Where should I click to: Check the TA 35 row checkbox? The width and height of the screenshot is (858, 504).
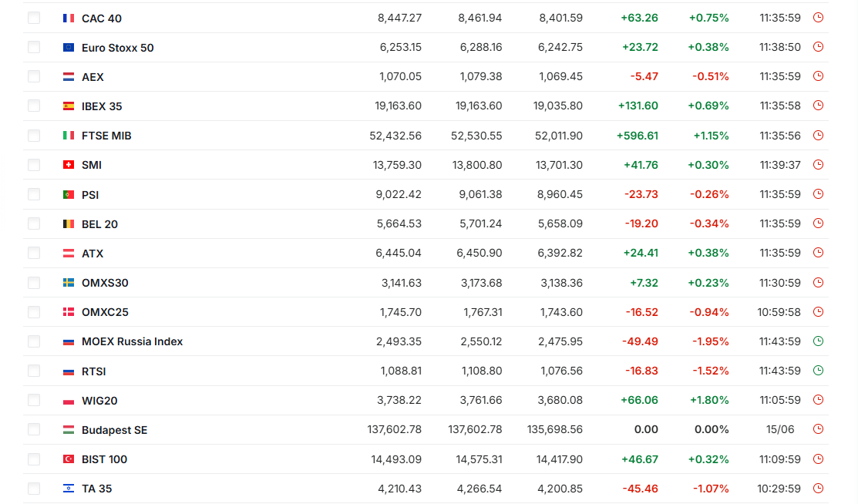34,488
